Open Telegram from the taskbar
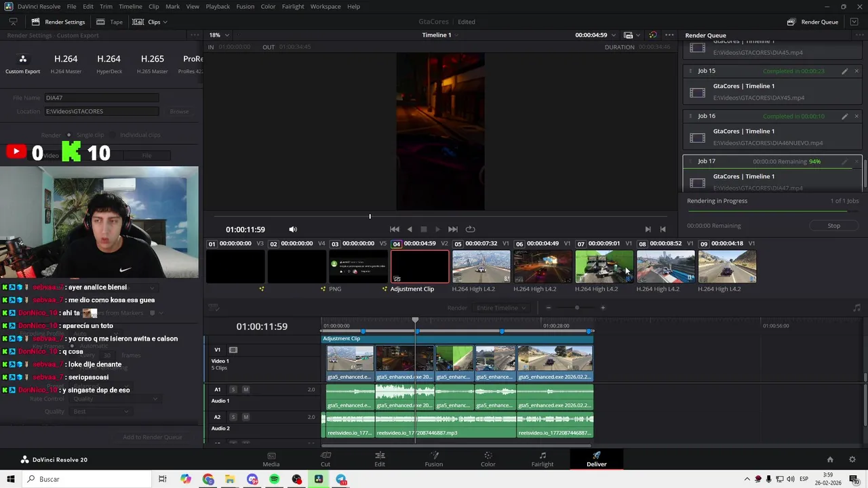Screen dimensions: 868x488 coord(341,479)
